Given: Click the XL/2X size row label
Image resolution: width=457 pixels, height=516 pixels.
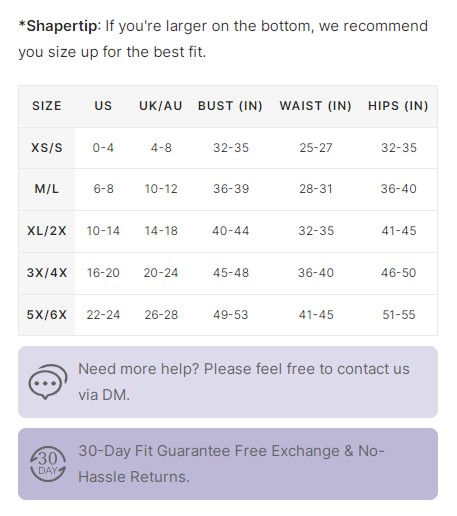Looking at the screenshot, I should [47, 231].
